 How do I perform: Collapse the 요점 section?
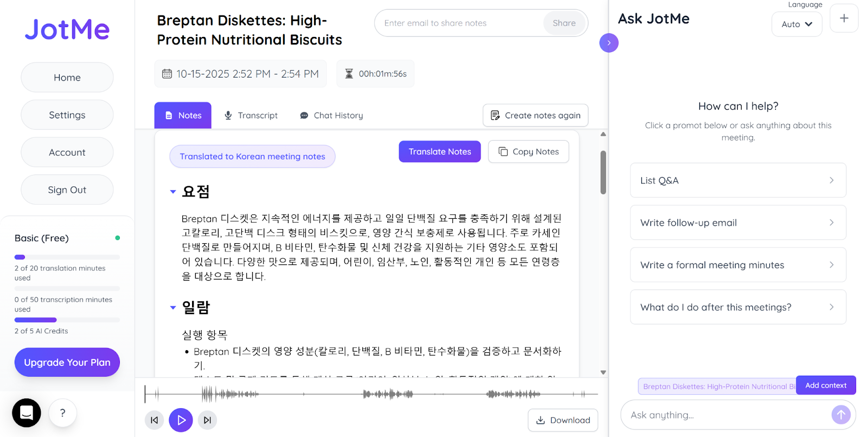(173, 192)
